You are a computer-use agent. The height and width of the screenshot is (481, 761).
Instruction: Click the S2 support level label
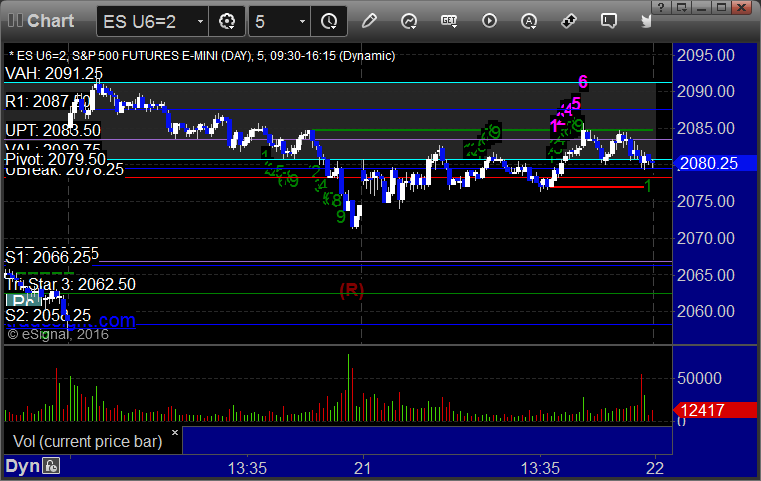pyautogui.click(x=48, y=315)
